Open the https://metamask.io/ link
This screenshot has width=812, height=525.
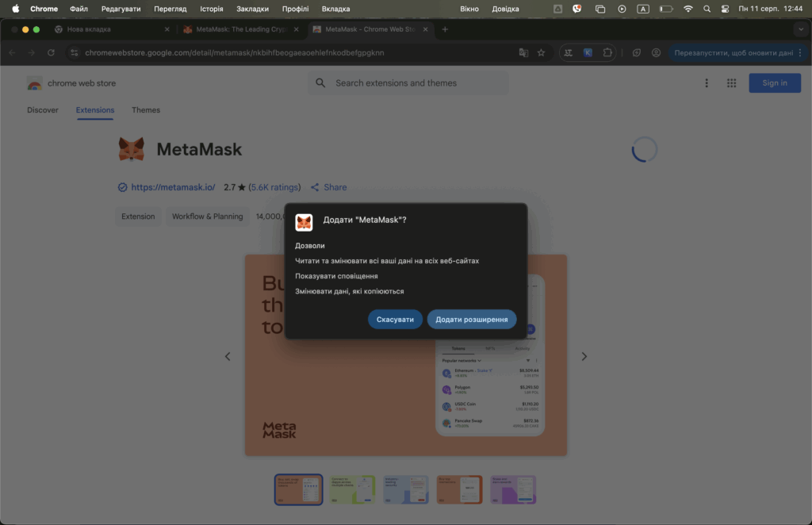pyautogui.click(x=173, y=187)
